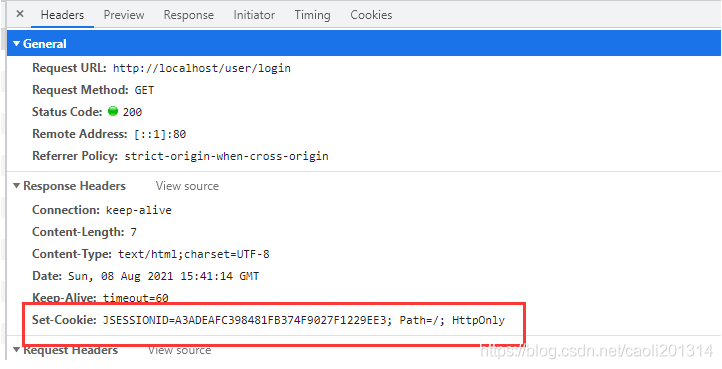Collapse the Request Headers section triangle
The width and height of the screenshot is (722, 369).
[x=17, y=350]
